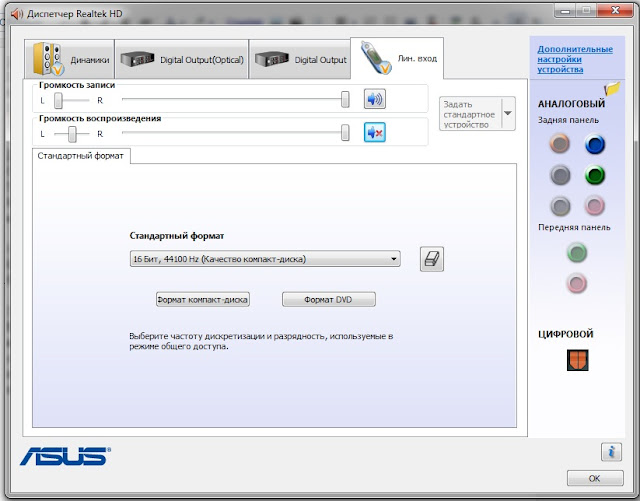
Task: Minimize the Диспетчер Realtek HD window
Action: click(565, 11)
